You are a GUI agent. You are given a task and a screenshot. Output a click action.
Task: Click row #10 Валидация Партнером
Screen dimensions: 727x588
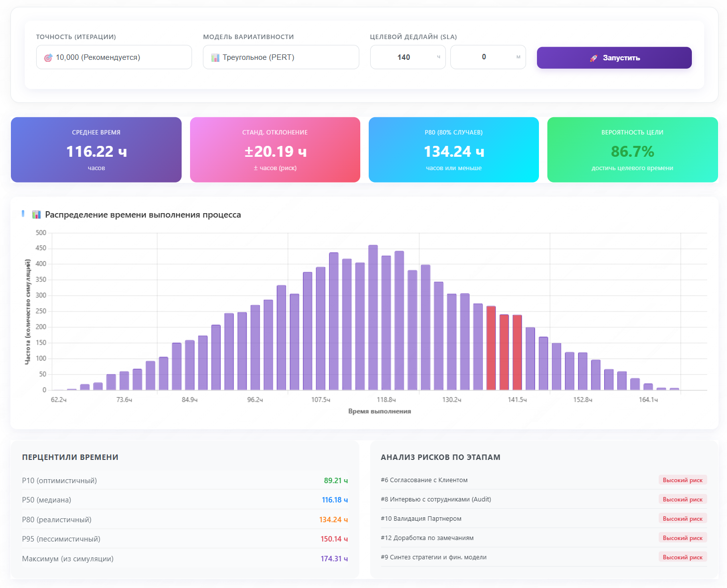click(421, 518)
